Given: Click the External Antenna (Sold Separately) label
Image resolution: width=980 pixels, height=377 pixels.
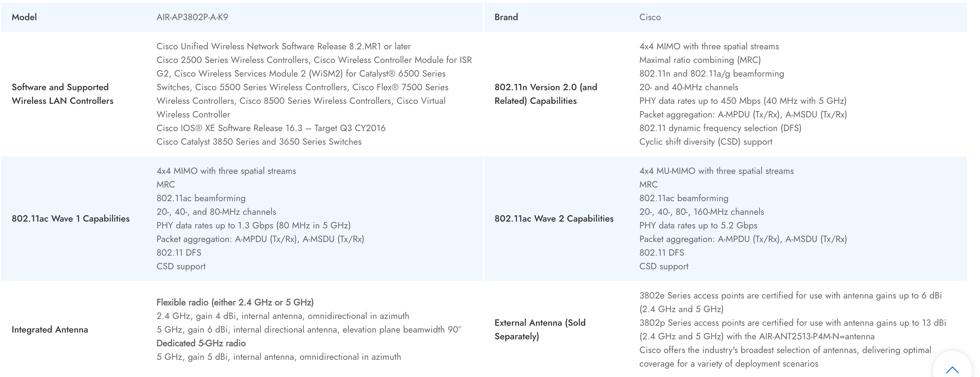Looking at the screenshot, I should tap(540, 330).
